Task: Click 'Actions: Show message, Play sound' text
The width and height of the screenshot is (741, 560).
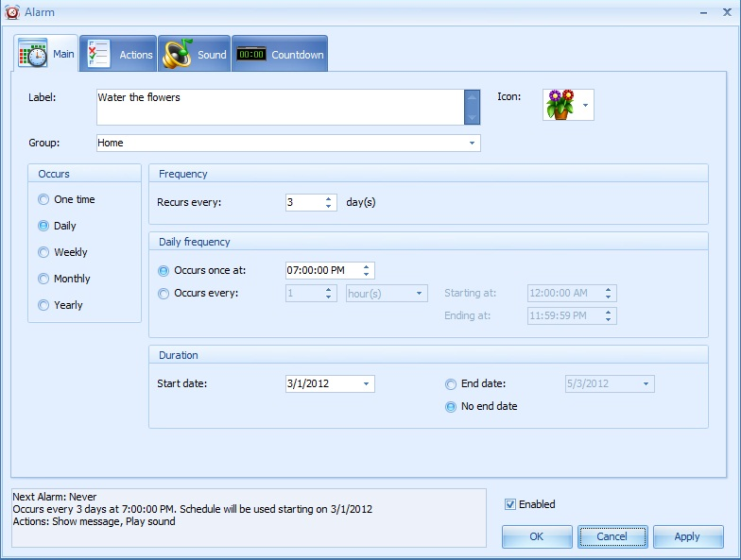Action: (x=95, y=521)
